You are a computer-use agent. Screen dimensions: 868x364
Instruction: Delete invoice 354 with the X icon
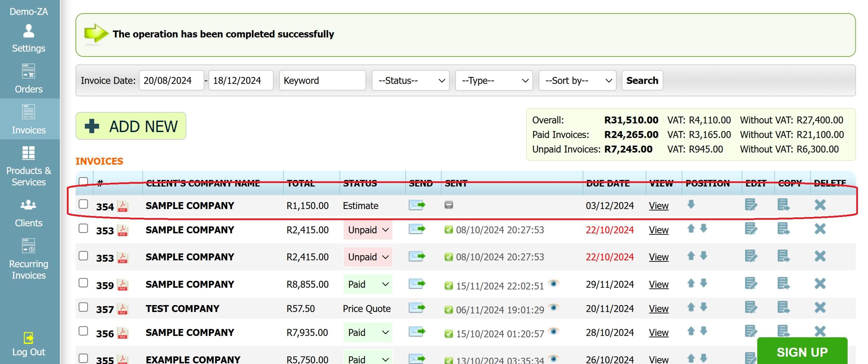(x=820, y=205)
